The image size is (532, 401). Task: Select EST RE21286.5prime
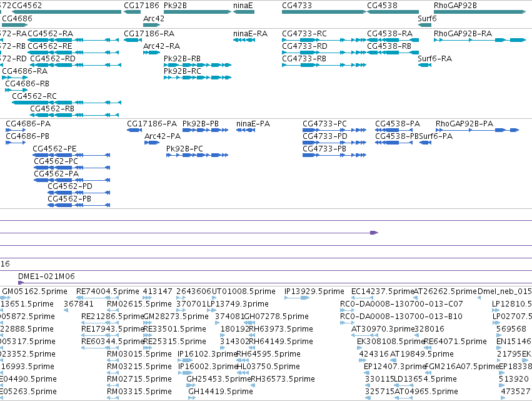(113, 317)
